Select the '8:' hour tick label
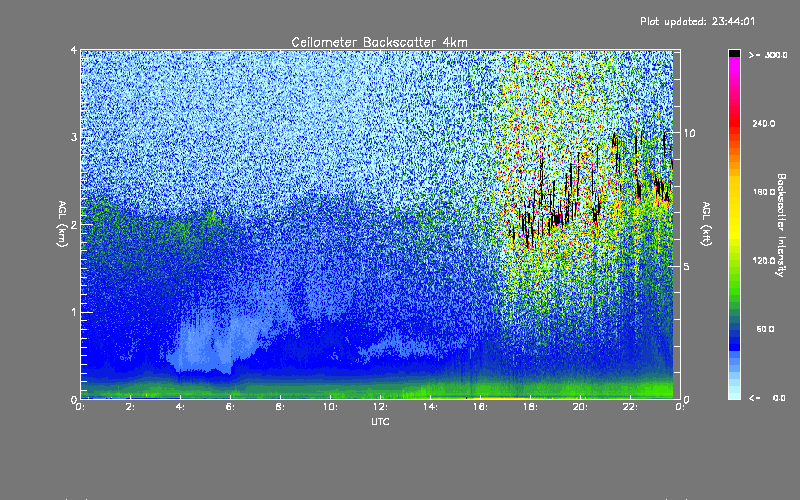Image resolution: width=800 pixels, height=500 pixels. [x=281, y=407]
